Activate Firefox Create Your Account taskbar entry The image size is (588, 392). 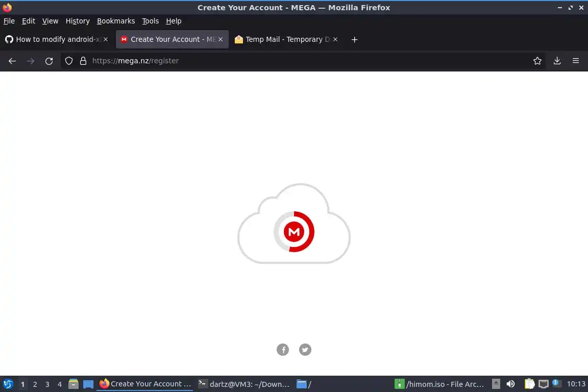(x=145, y=384)
